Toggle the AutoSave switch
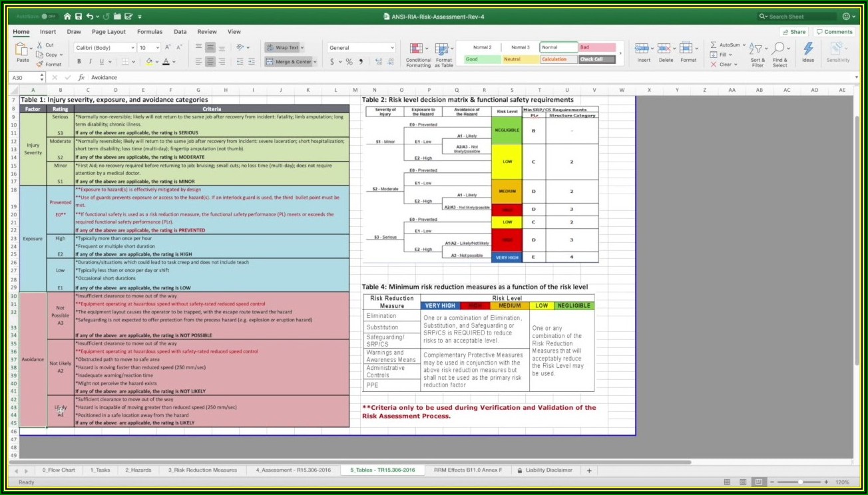 click(x=49, y=16)
